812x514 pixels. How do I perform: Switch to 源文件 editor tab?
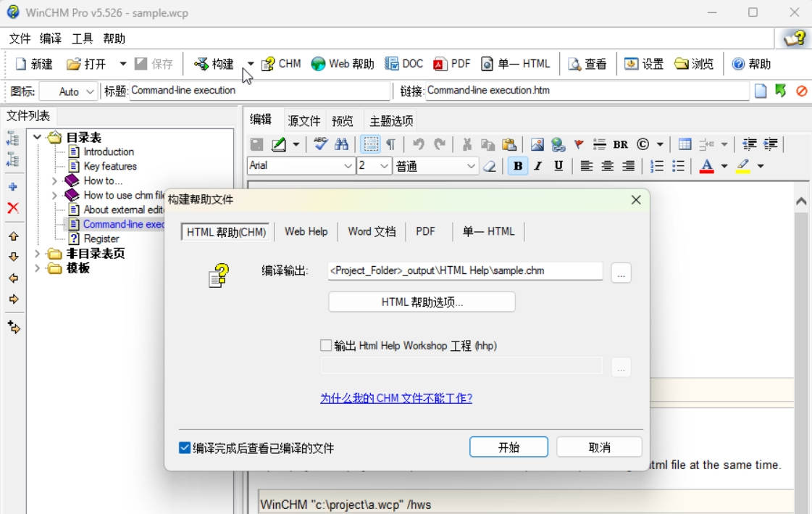tap(304, 121)
